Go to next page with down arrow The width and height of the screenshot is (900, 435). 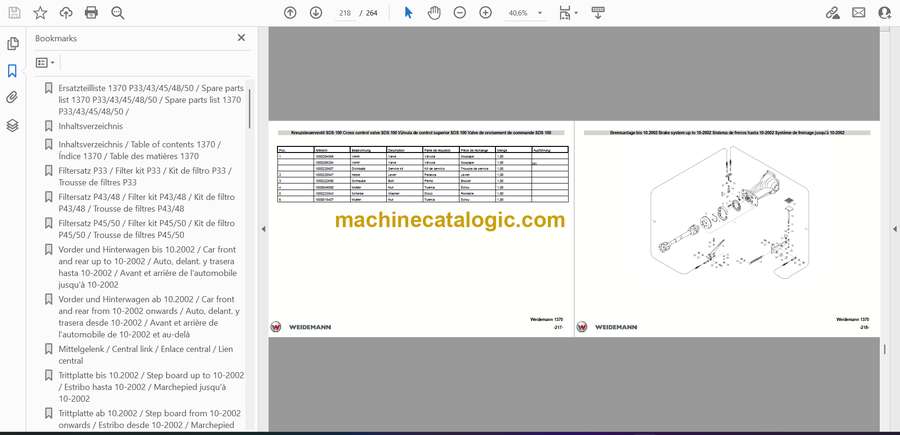(x=316, y=13)
